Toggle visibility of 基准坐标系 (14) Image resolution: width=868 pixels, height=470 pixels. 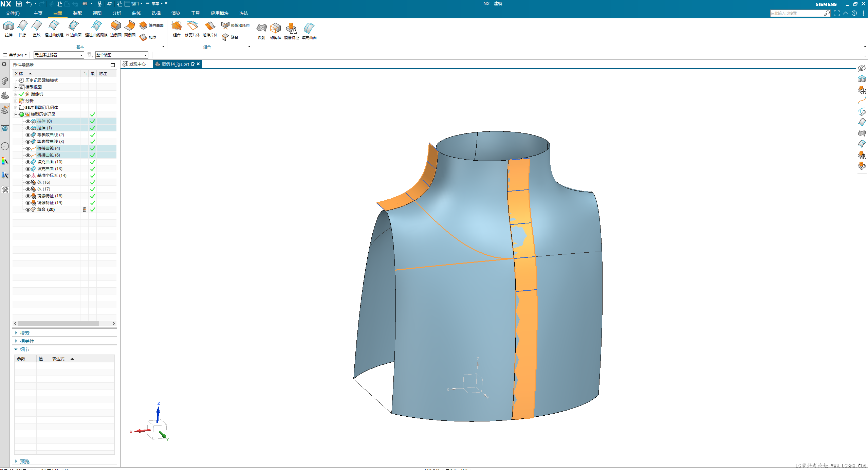[x=28, y=176]
